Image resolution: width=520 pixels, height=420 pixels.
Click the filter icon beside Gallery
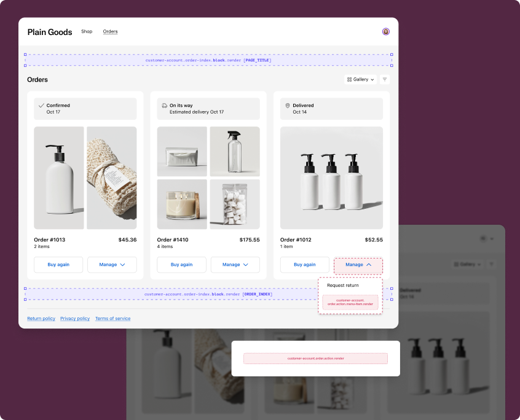pyautogui.click(x=385, y=79)
